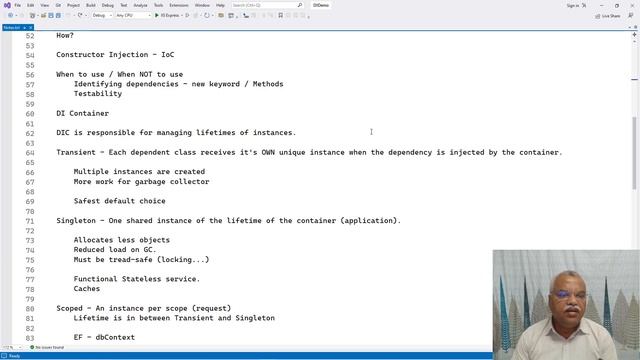Image resolution: width=640 pixels, height=360 pixels.
Task: Click the No issues found indicator
Action: tap(47, 347)
